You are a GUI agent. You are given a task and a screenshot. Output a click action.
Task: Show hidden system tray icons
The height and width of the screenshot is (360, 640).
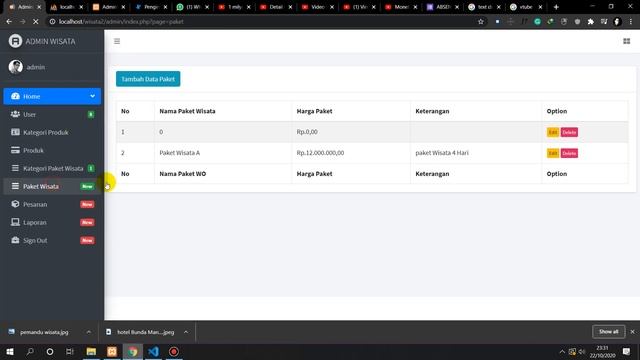(x=562, y=351)
